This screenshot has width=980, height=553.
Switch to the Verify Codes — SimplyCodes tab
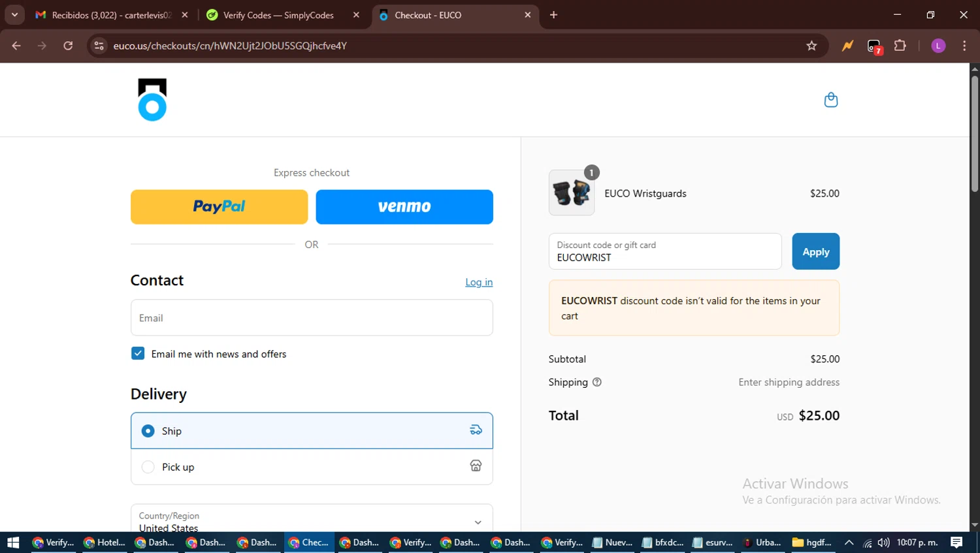284,15
